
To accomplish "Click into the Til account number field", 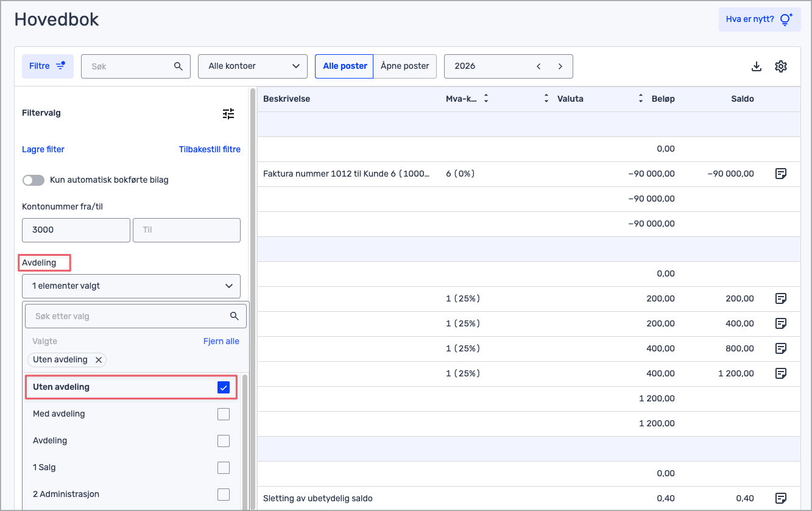I will [x=186, y=230].
